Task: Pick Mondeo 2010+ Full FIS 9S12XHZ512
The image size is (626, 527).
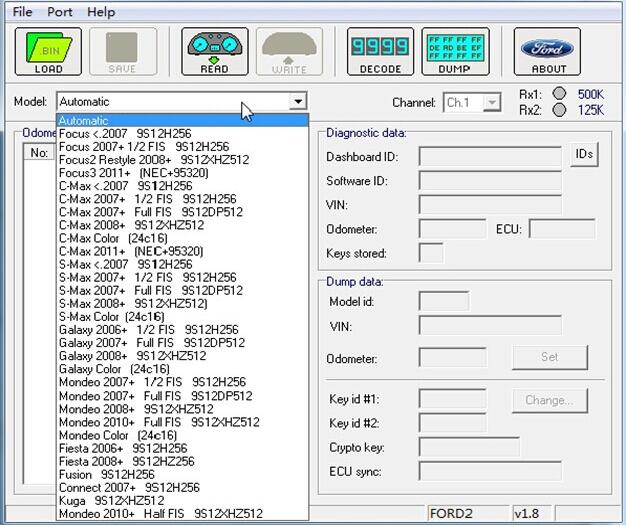Action: (x=182, y=422)
